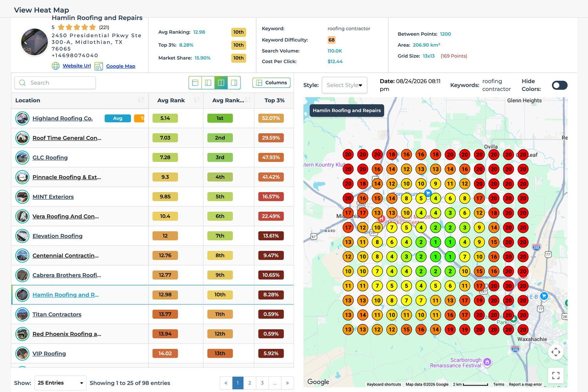Click the Search input field

tap(55, 83)
